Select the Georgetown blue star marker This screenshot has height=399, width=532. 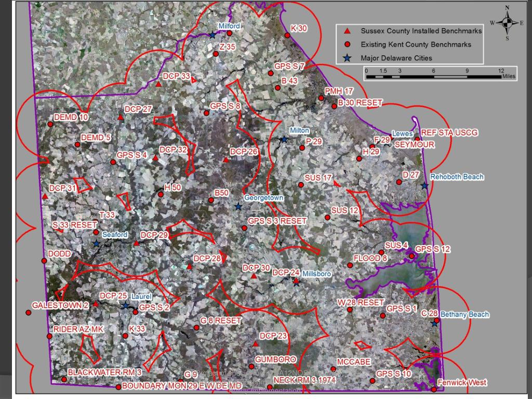click(x=238, y=207)
